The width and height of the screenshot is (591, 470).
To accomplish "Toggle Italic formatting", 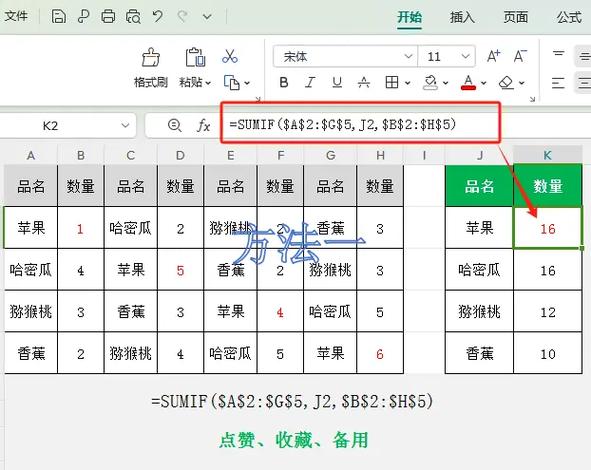I will tap(310, 82).
